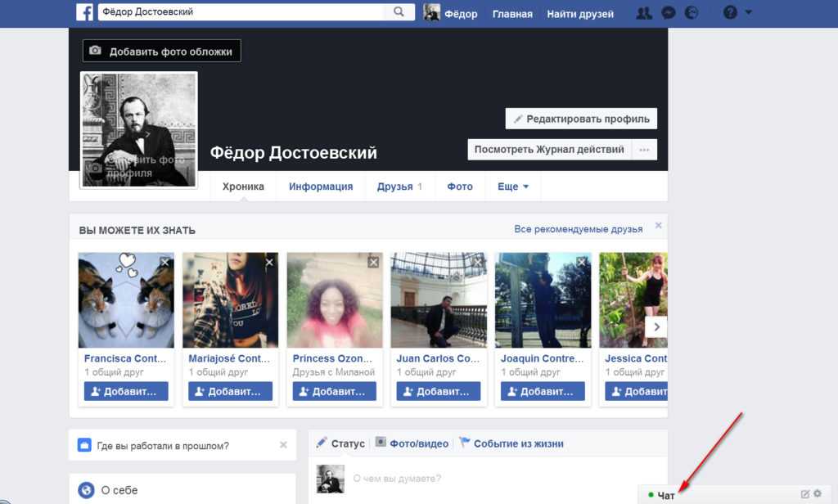Open the help question mark icon
This screenshot has width=838, height=504.
[x=730, y=12]
